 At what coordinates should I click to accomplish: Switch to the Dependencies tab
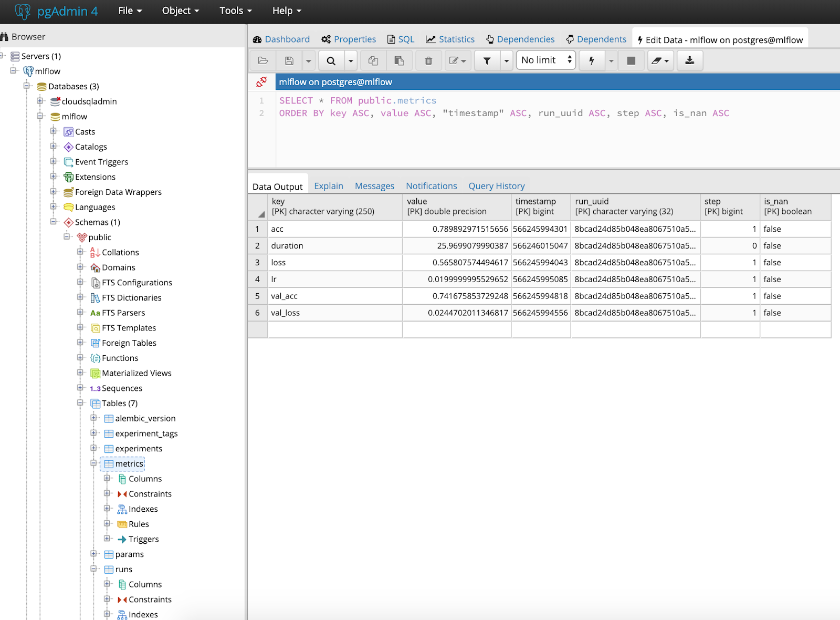tap(520, 39)
